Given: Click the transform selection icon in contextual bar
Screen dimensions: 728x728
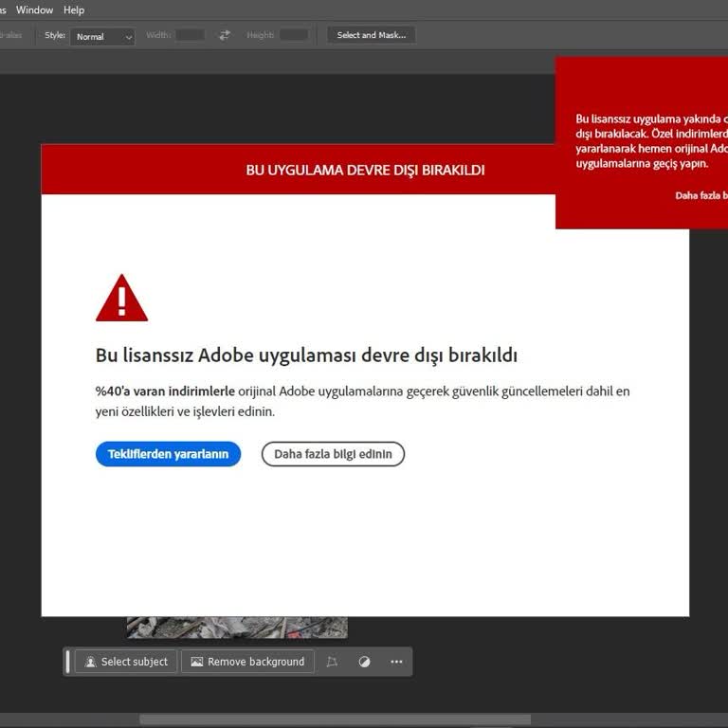Looking at the screenshot, I should (332, 662).
